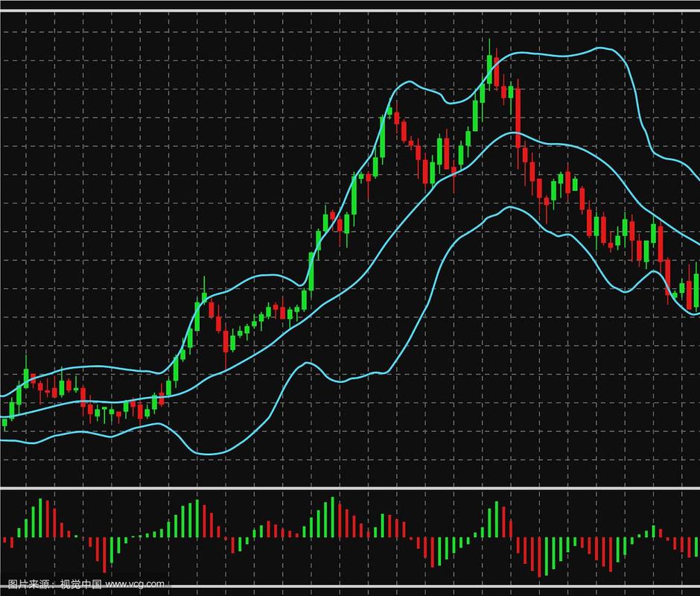The height and width of the screenshot is (596, 700).
Task: Click the www.vcg.com watermark URL
Action: (135, 585)
